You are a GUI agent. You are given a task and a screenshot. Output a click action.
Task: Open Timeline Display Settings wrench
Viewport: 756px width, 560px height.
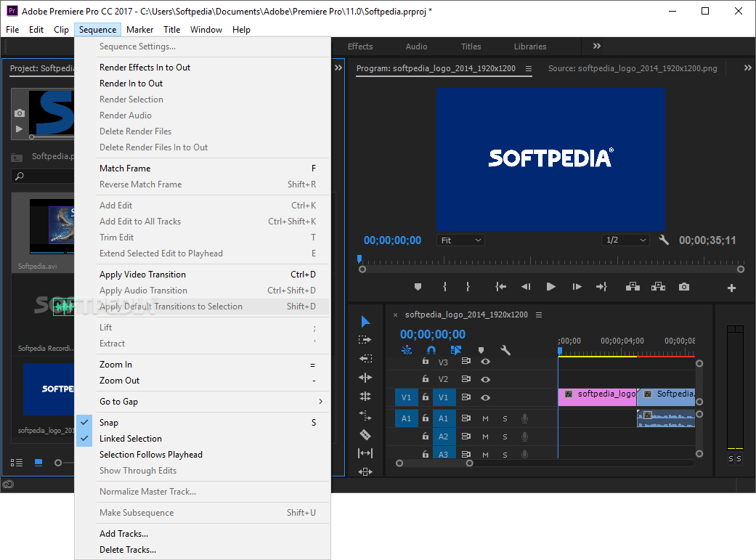pyautogui.click(x=505, y=350)
